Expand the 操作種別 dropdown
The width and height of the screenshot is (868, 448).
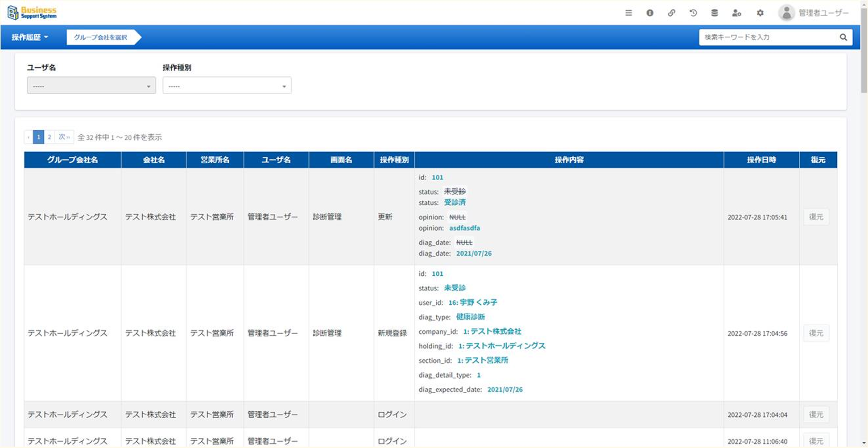(x=227, y=86)
